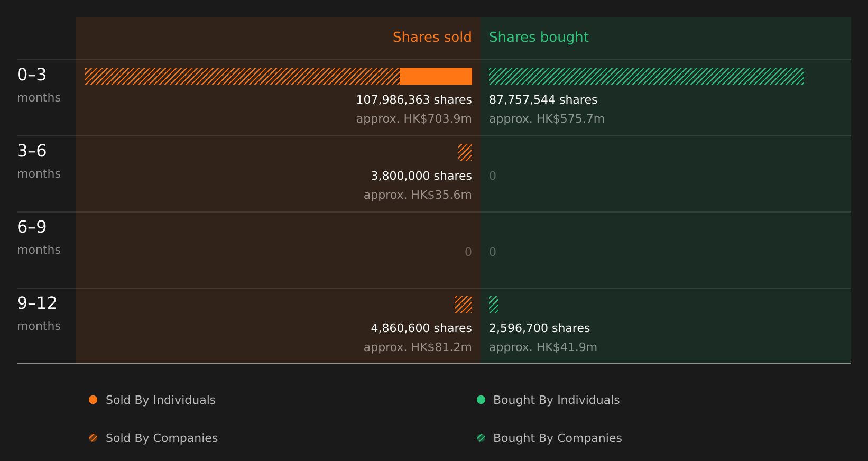Click the approx. HK$81.2m text

(418, 347)
